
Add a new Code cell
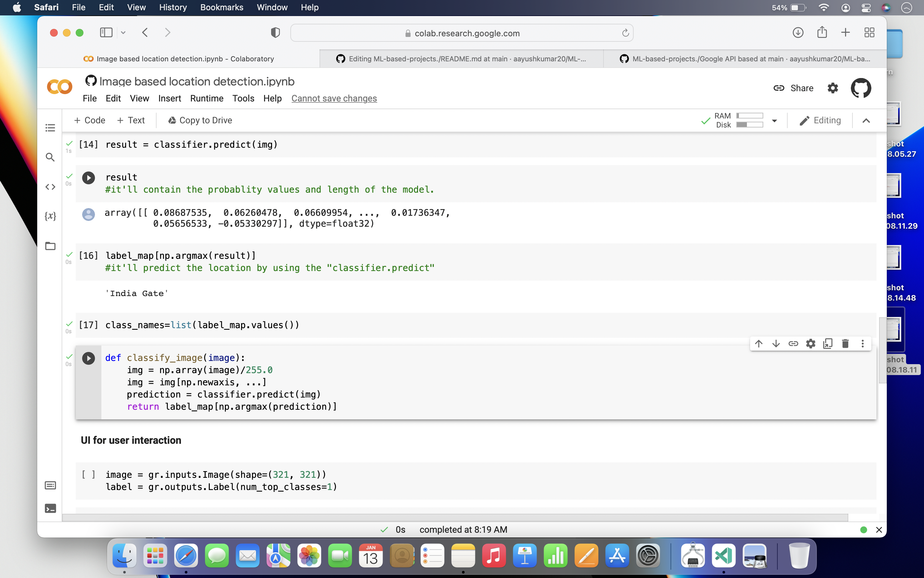[x=89, y=120]
